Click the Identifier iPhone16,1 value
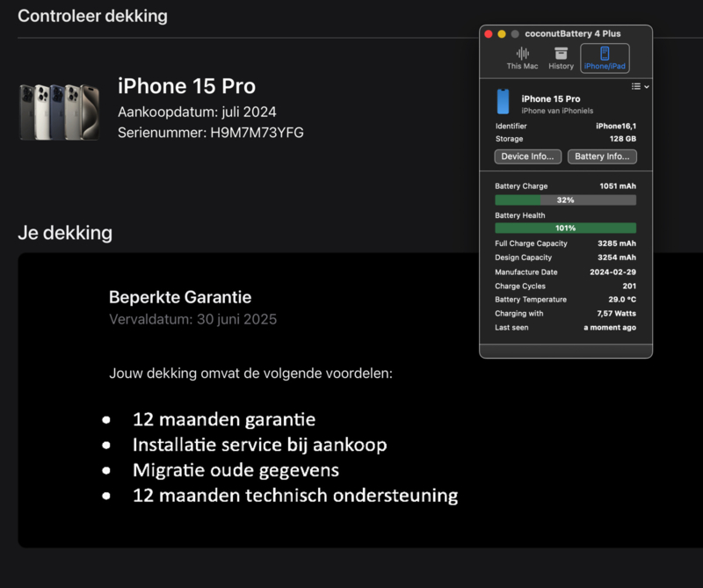703x588 pixels. (616, 126)
